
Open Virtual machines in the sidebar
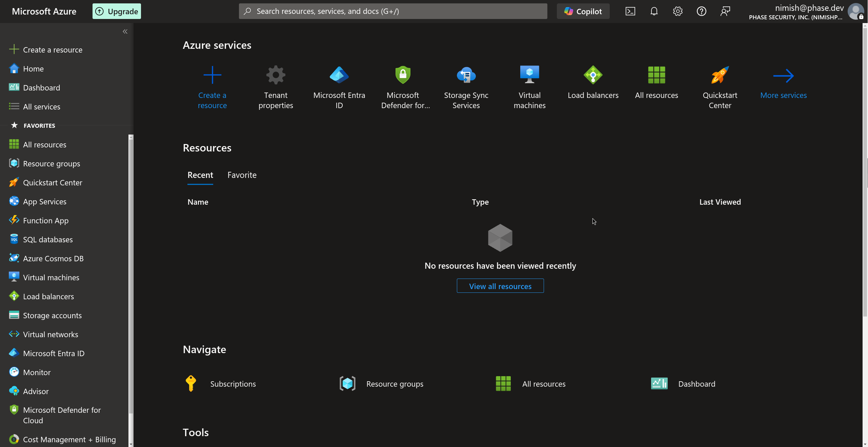click(64, 278)
